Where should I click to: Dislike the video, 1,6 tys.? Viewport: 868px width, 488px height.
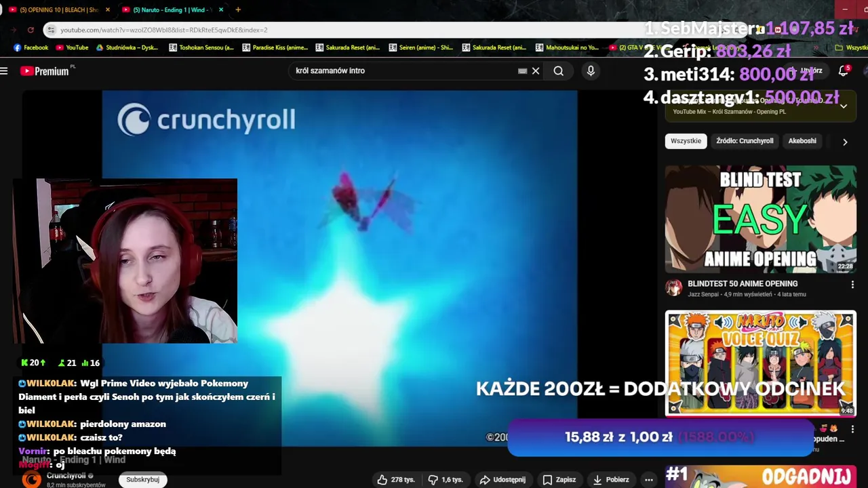tap(446, 479)
